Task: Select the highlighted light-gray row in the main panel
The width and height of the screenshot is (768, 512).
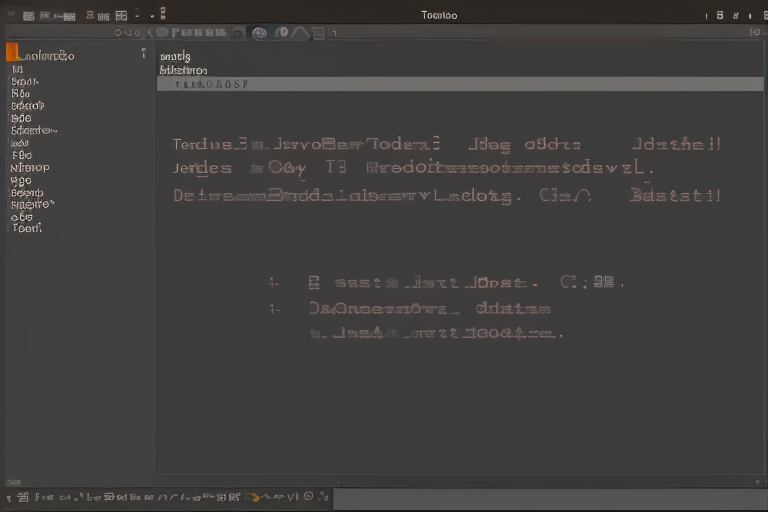Action: [460, 84]
